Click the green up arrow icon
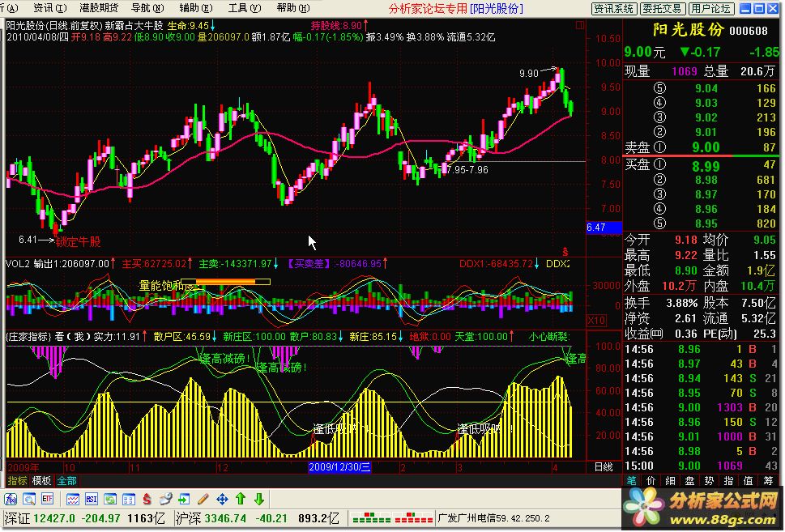Screen dimensions: 785x532 (x=241, y=499)
